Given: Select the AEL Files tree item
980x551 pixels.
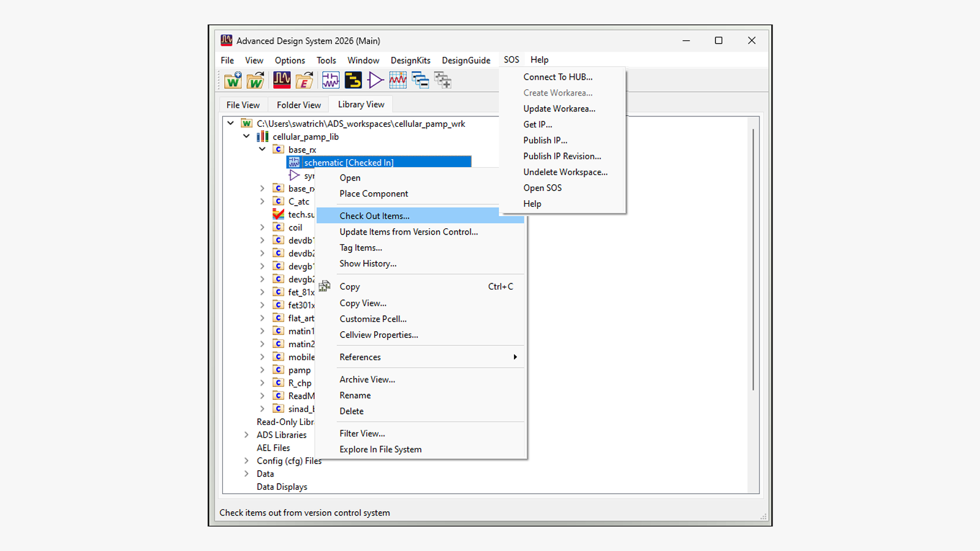Looking at the screenshot, I should pyautogui.click(x=273, y=448).
